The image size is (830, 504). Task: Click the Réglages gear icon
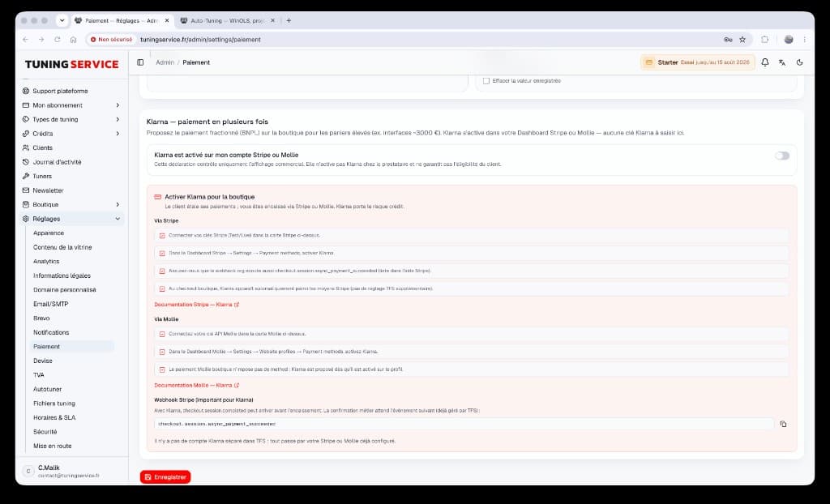(x=25, y=219)
